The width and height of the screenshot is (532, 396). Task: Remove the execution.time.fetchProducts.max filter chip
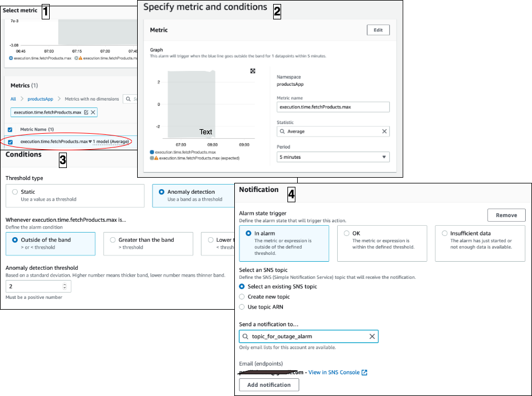click(93, 113)
